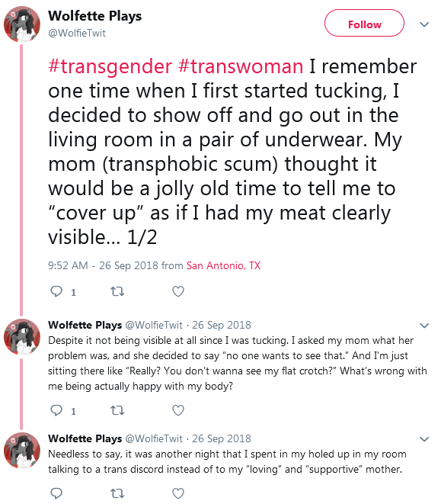
Task: Open the #transgender hashtag
Action: click(110, 66)
